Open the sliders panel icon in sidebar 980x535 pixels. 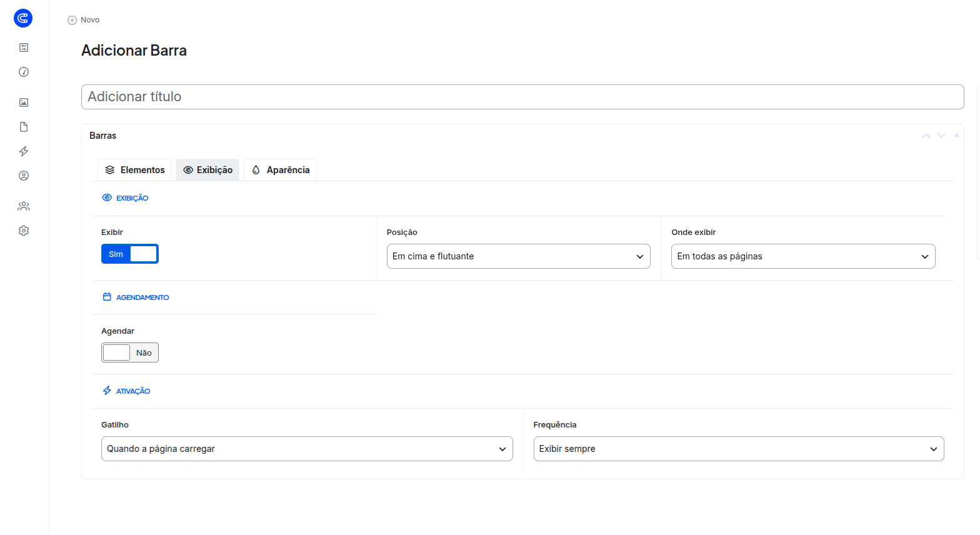[x=24, y=47]
